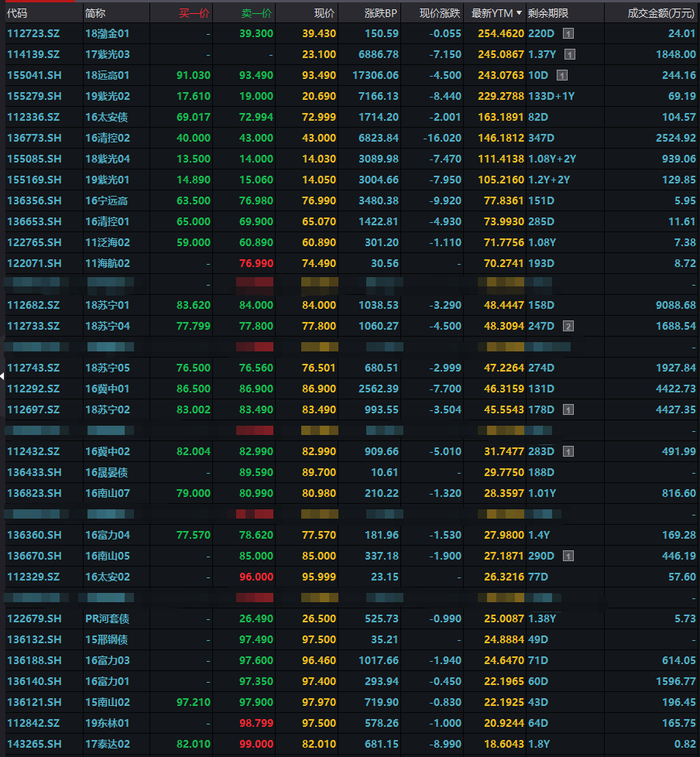Sort by the 涨跌BP column header
Image resolution: width=700 pixels, height=757 pixels.
pyautogui.click(x=381, y=13)
